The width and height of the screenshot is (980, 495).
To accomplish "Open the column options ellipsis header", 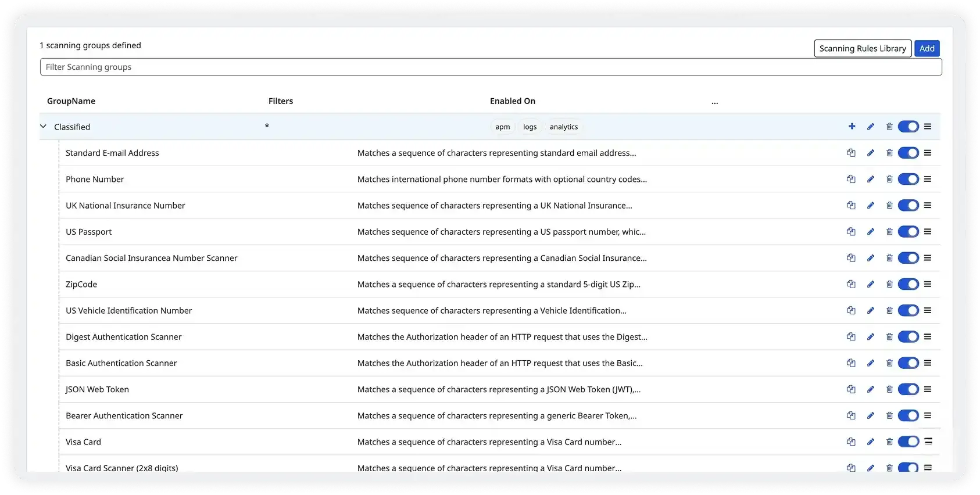I will click(x=714, y=102).
